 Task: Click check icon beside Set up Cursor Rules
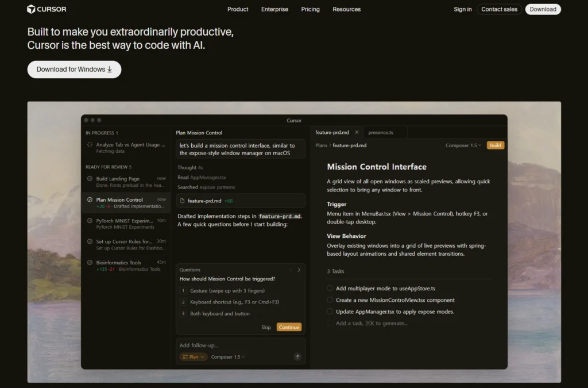pyautogui.click(x=90, y=241)
